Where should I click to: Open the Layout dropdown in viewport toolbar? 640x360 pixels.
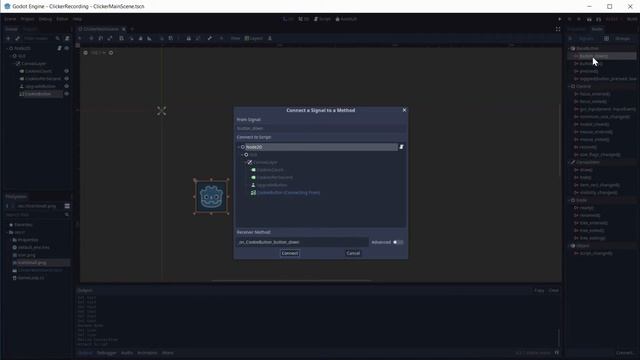pyautogui.click(x=253, y=38)
